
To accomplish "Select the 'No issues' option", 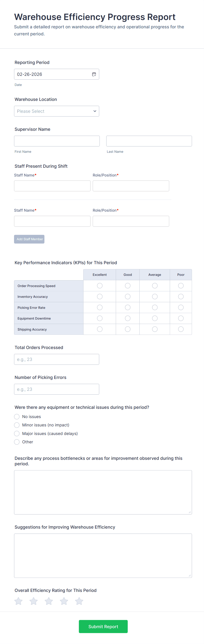I will coord(17,417).
